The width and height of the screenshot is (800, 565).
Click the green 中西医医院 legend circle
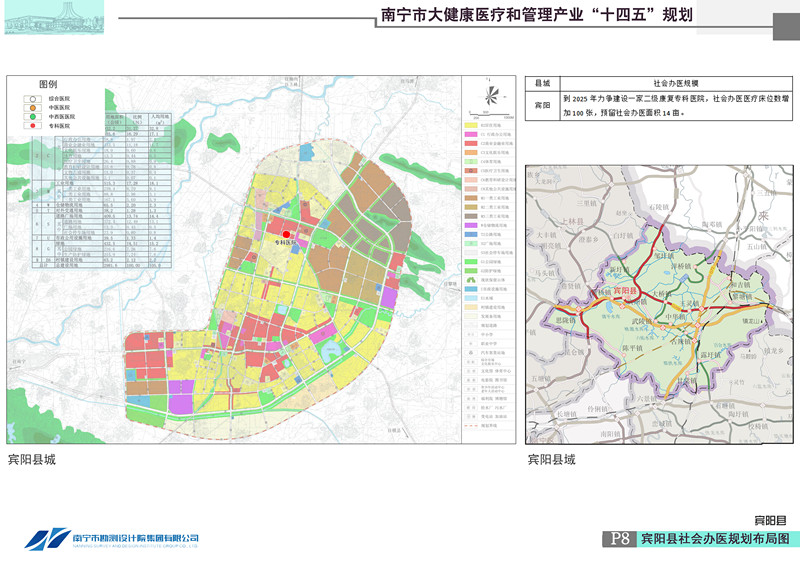[32, 117]
